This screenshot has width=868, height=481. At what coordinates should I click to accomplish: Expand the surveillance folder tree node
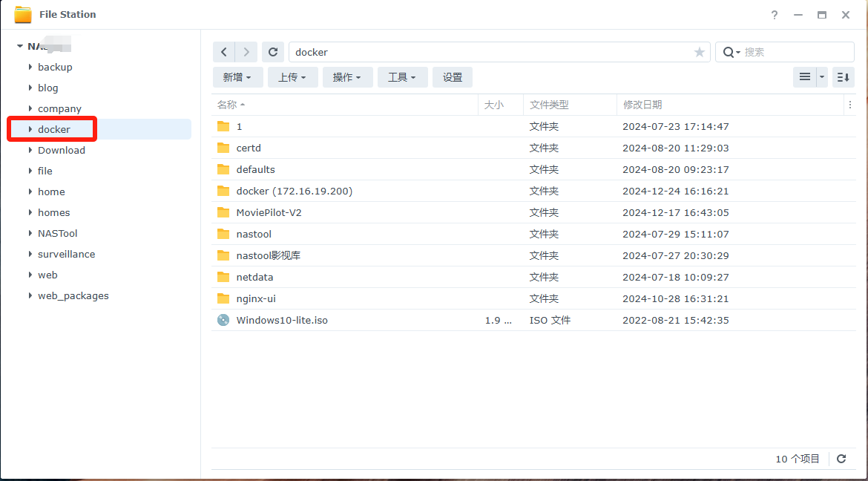tap(30, 254)
